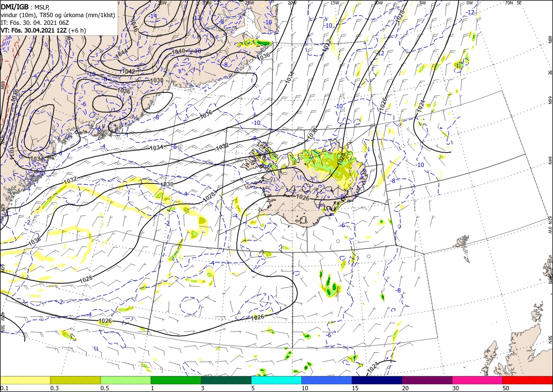The height and width of the screenshot is (392, 553).
Task: Click the 1042 isobar label
Action: coord(128,71)
